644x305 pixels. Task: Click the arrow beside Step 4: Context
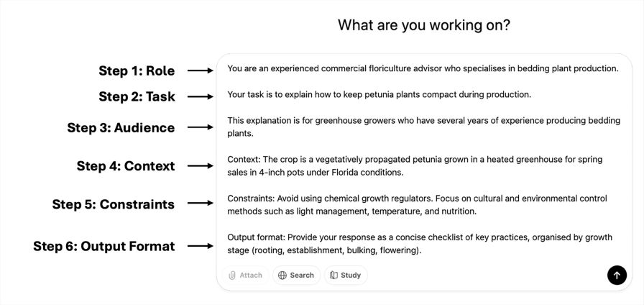201,166
